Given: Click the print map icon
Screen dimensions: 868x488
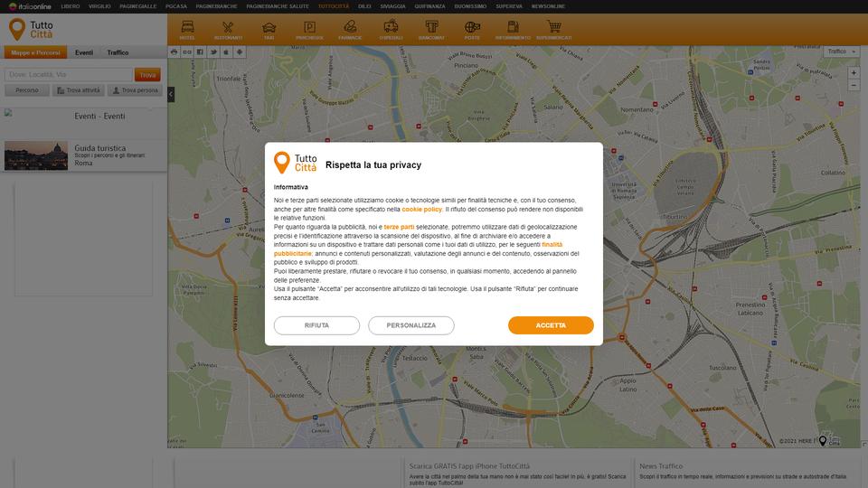Looking at the screenshot, I should pos(174,52).
